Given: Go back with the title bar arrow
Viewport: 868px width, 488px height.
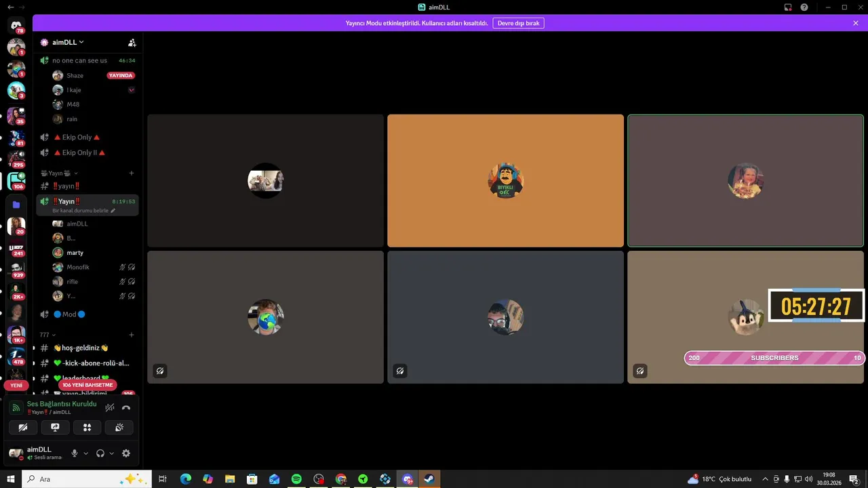Looking at the screenshot, I should click(x=10, y=7).
